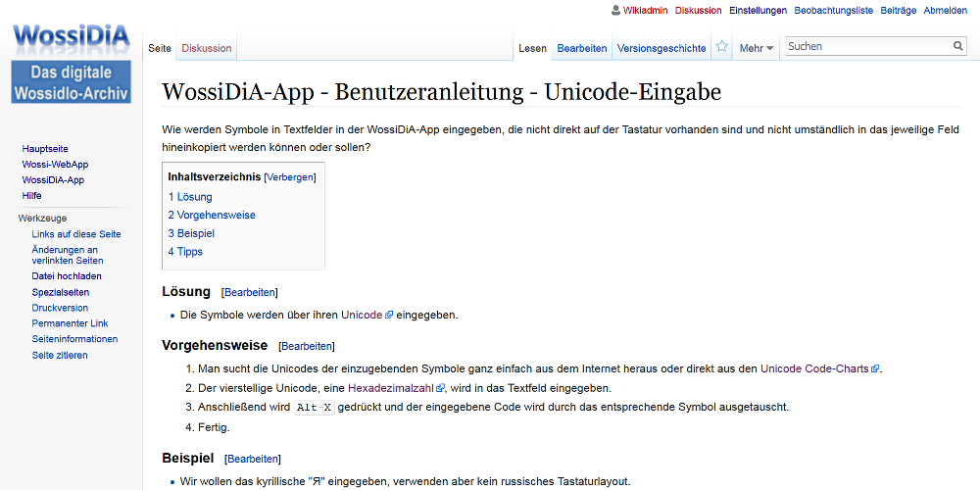The width and height of the screenshot is (980, 490).
Task: Open the Bearbeiten page tab
Action: tap(582, 48)
